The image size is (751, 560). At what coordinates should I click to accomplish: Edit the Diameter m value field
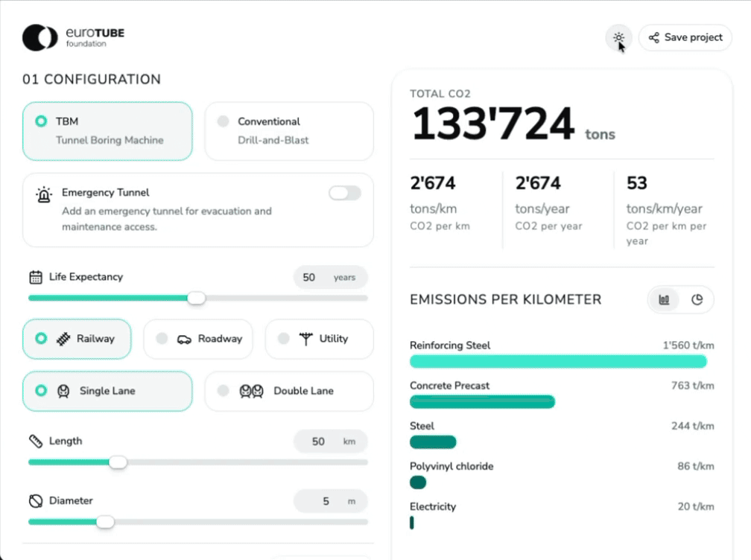331,501
